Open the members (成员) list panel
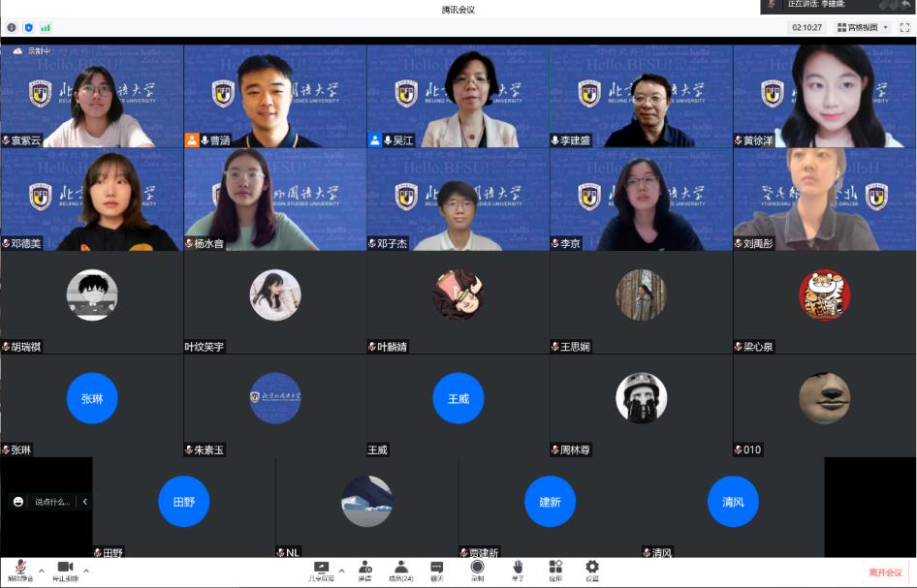 (400, 570)
